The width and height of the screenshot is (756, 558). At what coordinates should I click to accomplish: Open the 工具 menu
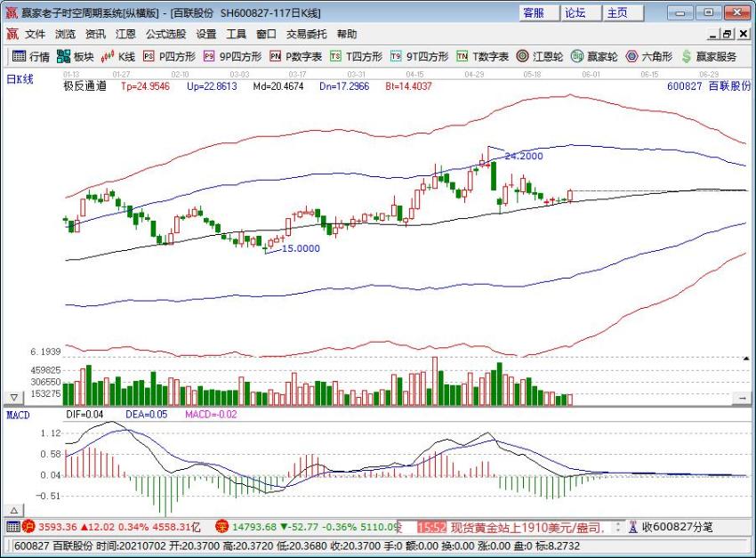(x=237, y=34)
